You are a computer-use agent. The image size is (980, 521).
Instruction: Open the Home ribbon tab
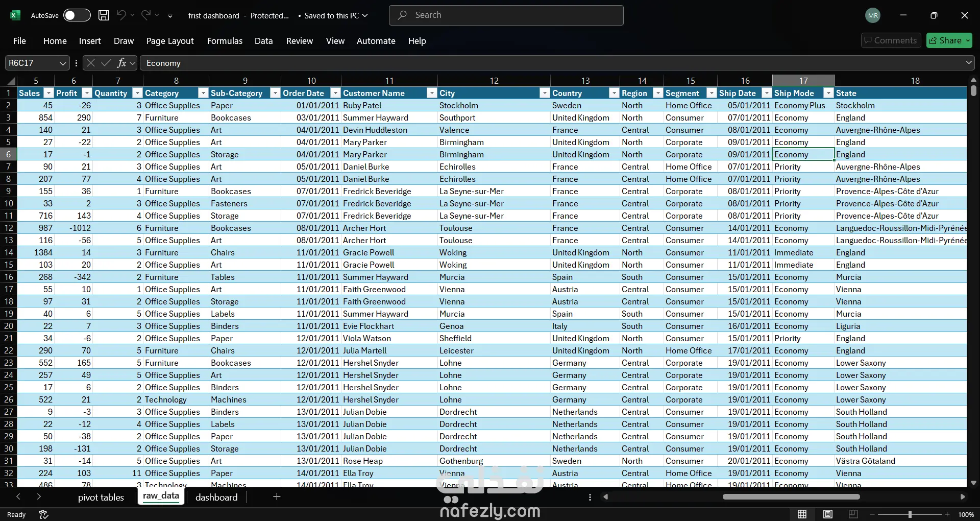(x=55, y=41)
